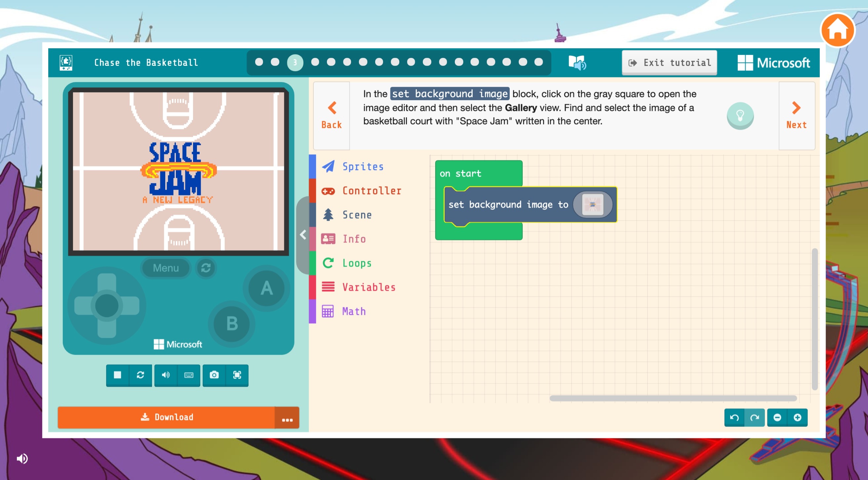Image resolution: width=868 pixels, height=480 pixels.
Task: Exit the tutorial
Action: tap(669, 63)
